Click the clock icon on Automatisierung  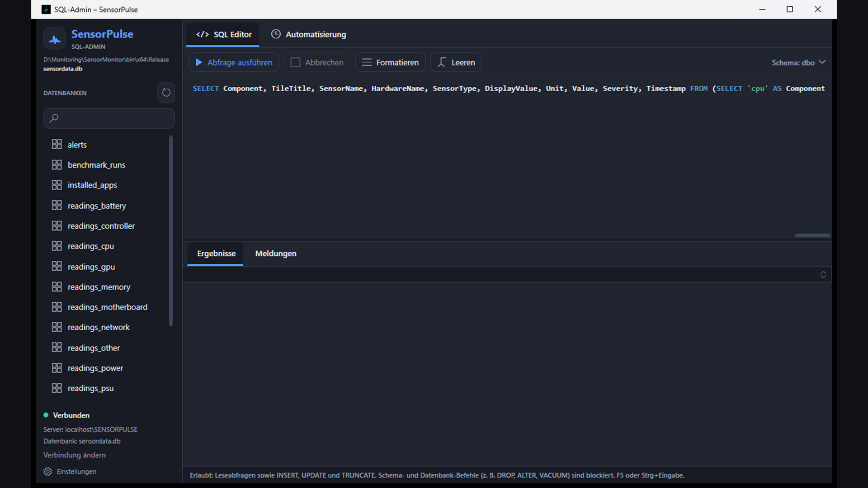click(276, 34)
